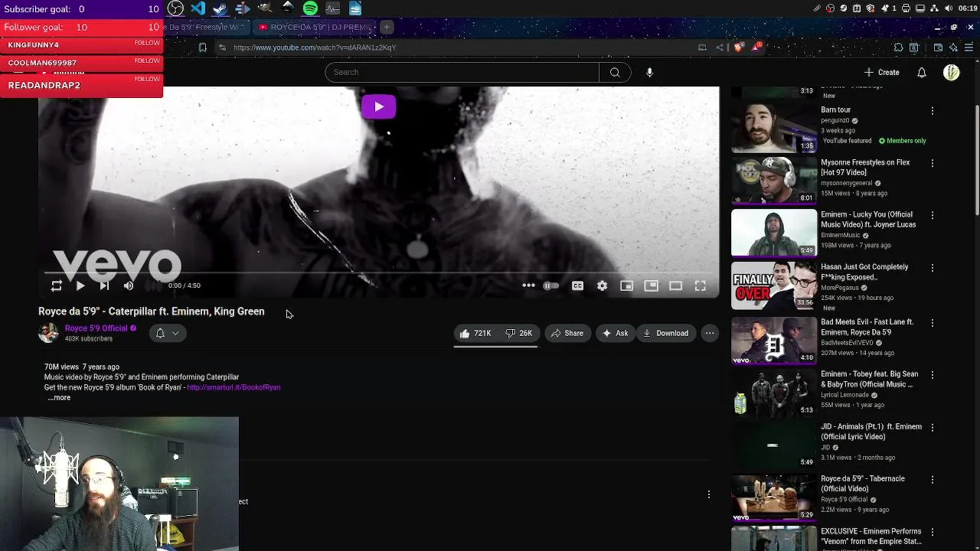Click the bookmark icon left of address bar

[202, 47]
